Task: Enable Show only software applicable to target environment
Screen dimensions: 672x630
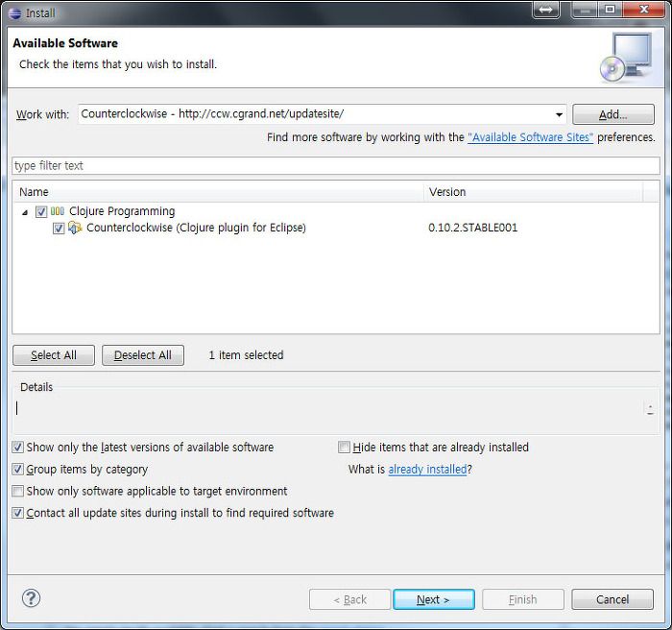Action: [x=17, y=491]
